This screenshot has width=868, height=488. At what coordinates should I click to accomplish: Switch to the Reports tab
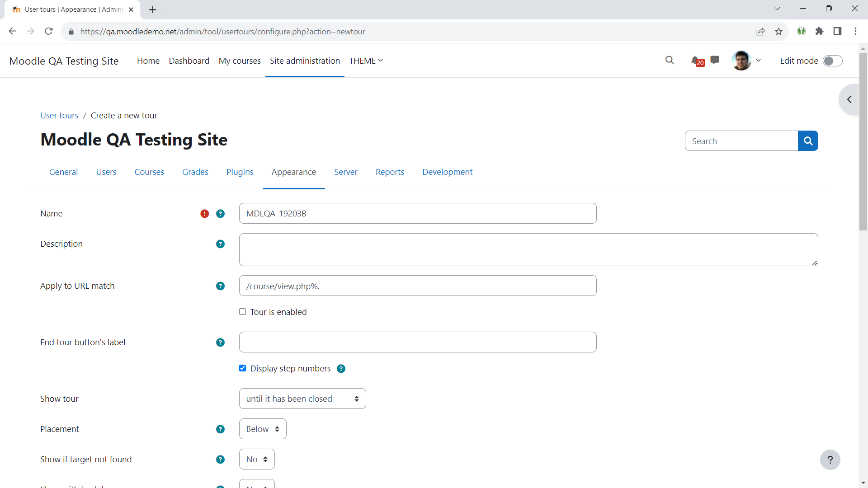[390, 172]
